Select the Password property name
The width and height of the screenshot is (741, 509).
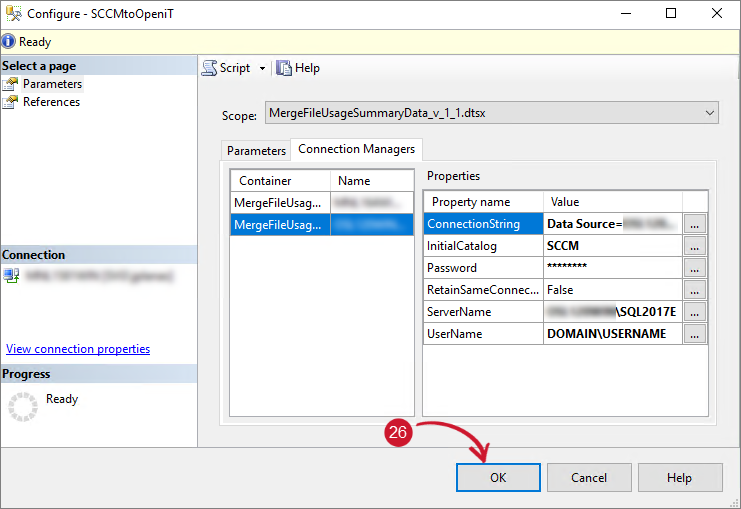483,268
